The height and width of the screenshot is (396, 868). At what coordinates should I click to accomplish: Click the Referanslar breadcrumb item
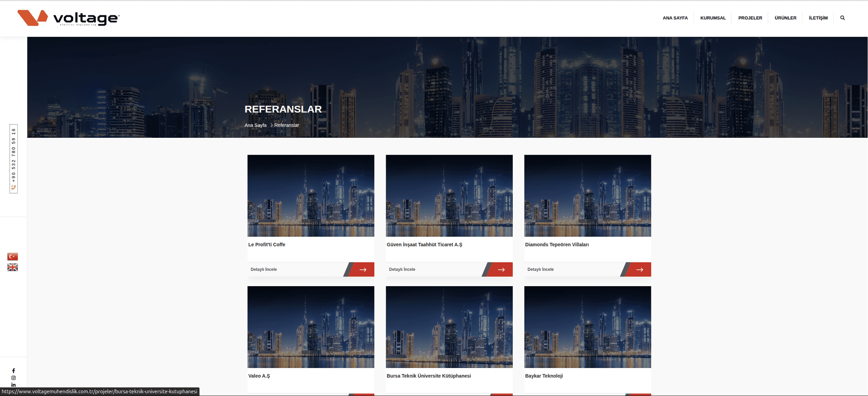(287, 125)
